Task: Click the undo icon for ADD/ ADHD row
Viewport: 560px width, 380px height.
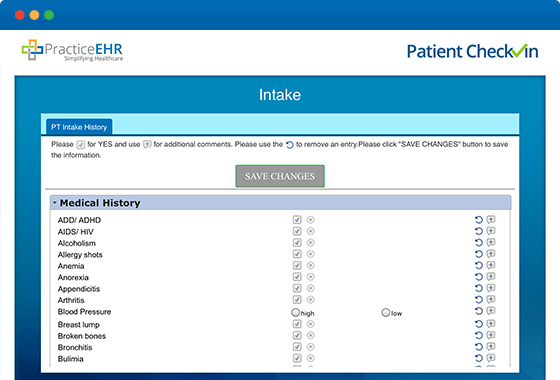Action: (x=479, y=220)
